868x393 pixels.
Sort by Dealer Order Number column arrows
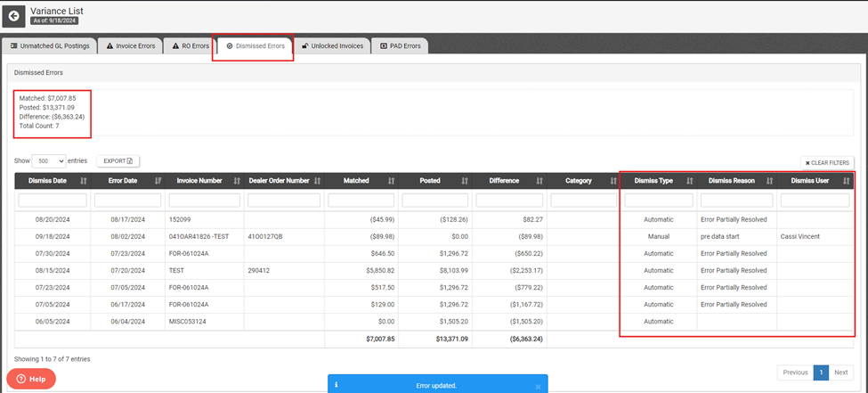click(317, 181)
